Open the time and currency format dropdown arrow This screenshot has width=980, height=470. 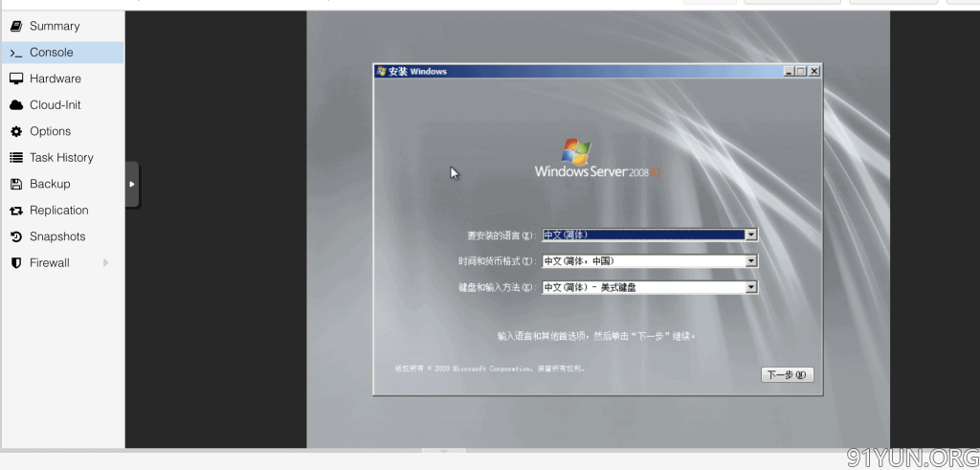(x=751, y=261)
